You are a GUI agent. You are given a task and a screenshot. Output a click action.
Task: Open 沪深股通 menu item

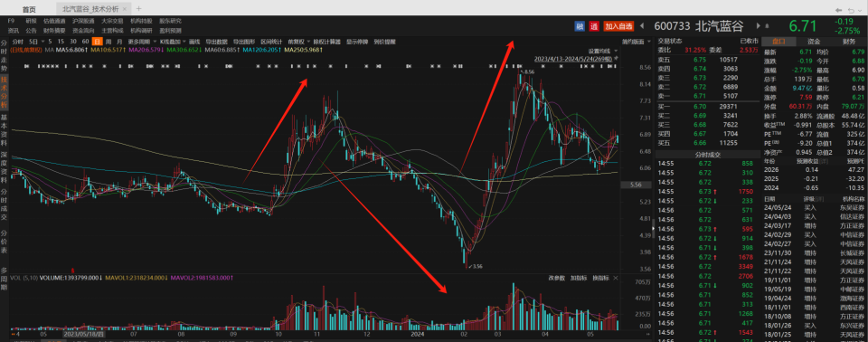(83, 21)
